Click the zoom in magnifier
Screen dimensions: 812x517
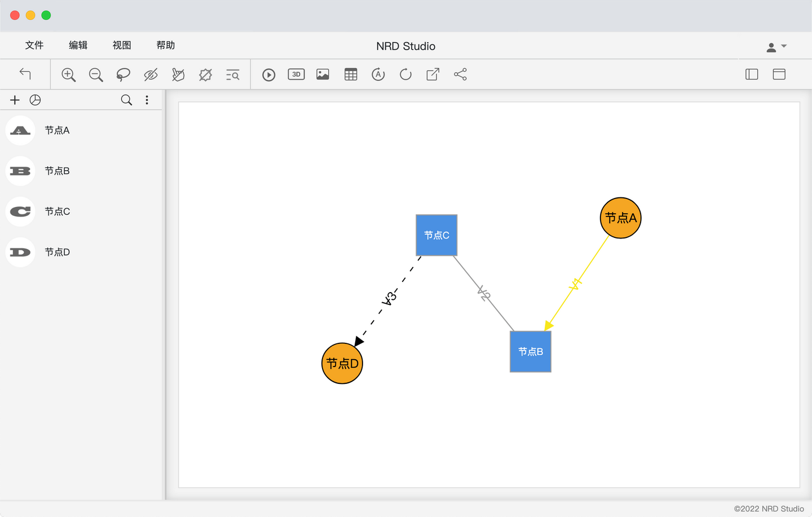pos(69,74)
